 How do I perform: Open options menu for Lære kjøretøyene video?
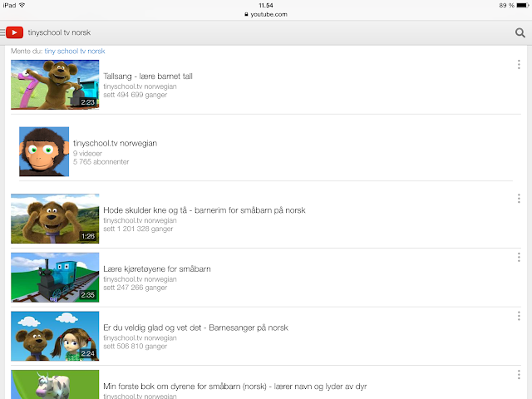(519, 257)
